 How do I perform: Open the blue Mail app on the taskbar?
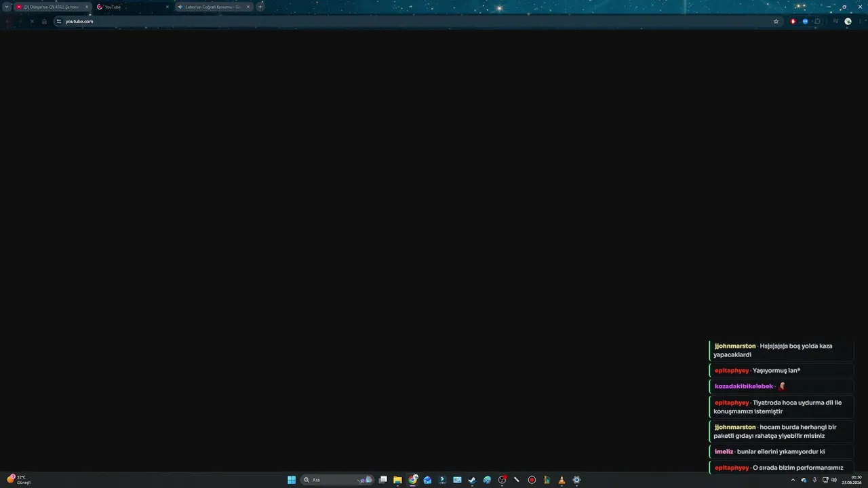point(427,480)
